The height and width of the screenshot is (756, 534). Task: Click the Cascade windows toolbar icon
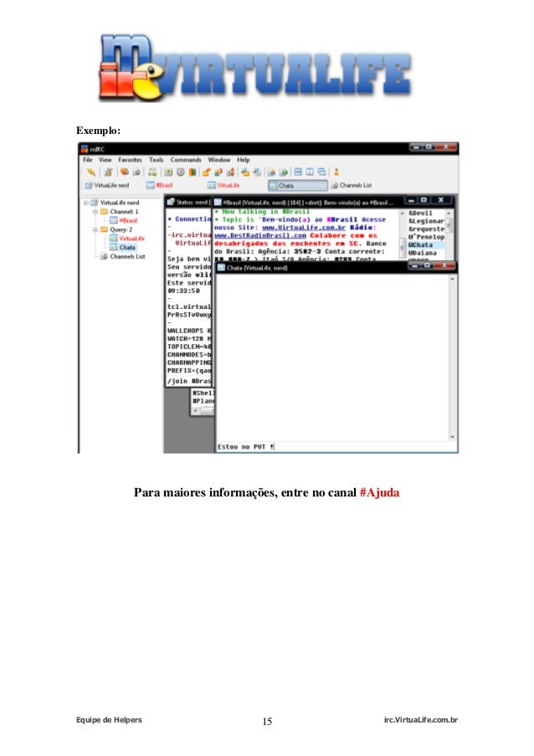(x=322, y=172)
